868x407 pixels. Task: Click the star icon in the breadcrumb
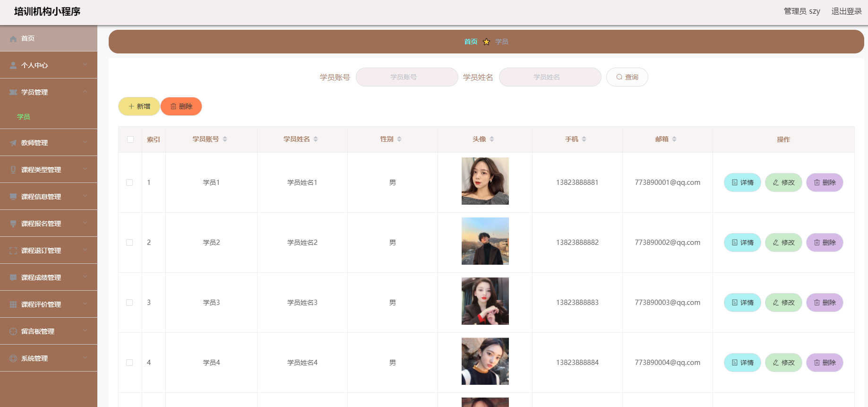point(486,42)
